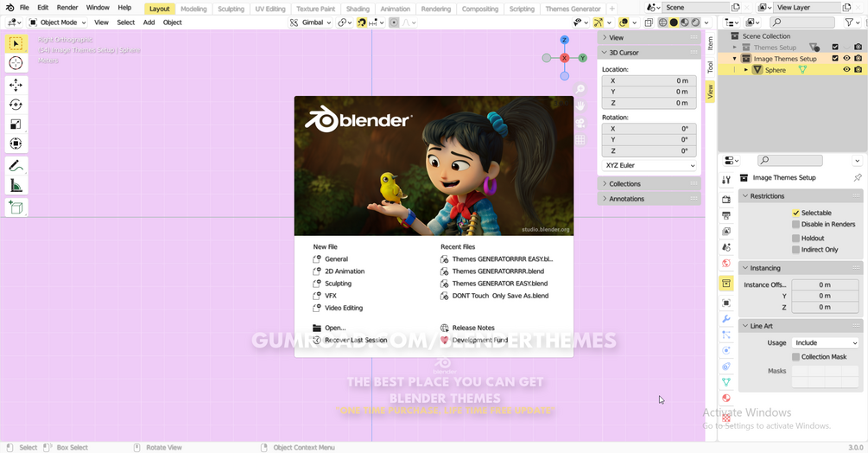Toggle snapping magnet icon
This screenshot has height=453, width=868.
pyautogui.click(x=362, y=22)
